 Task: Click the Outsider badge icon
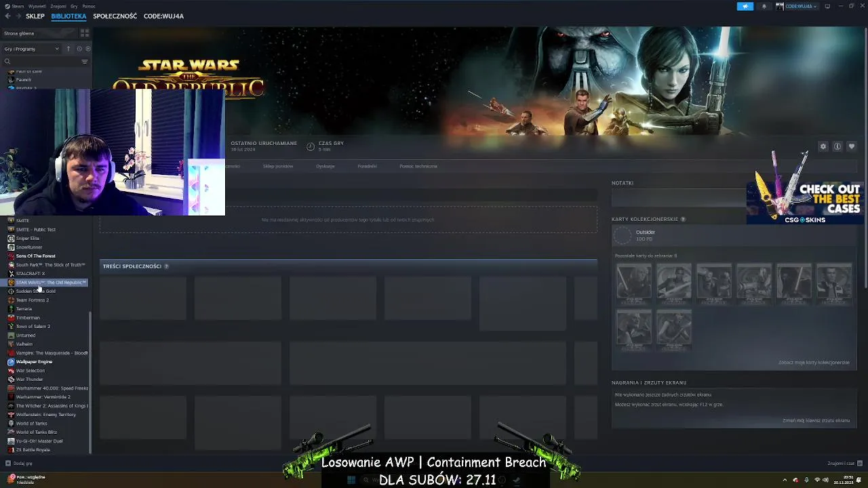(623, 235)
